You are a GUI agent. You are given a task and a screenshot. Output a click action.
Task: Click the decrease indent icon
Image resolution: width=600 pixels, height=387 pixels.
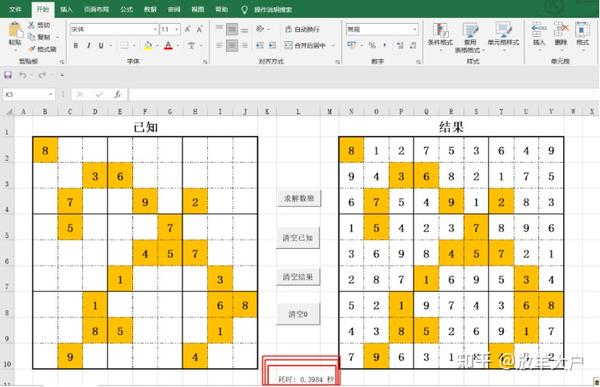tap(260, 46)
